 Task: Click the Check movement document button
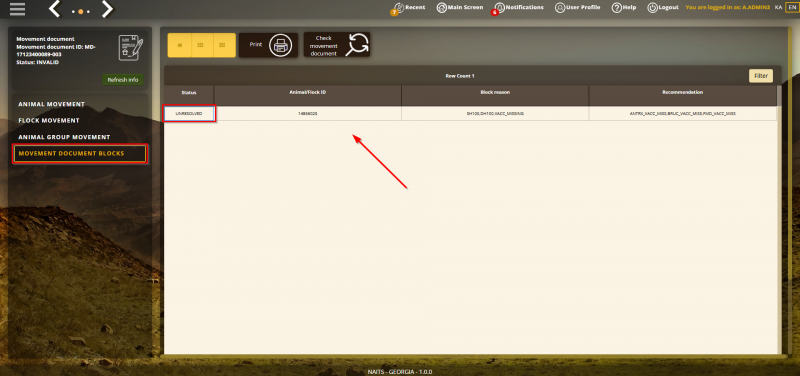pos(337,45)
